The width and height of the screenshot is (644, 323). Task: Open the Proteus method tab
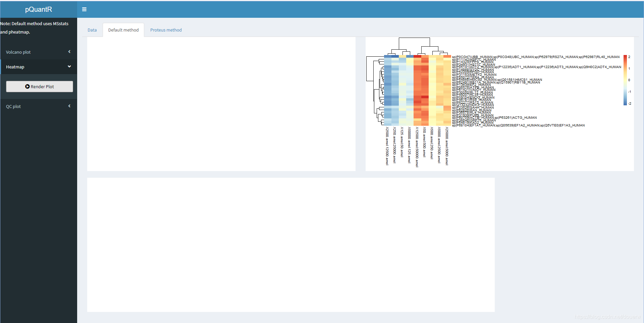(x=166, y=30)
